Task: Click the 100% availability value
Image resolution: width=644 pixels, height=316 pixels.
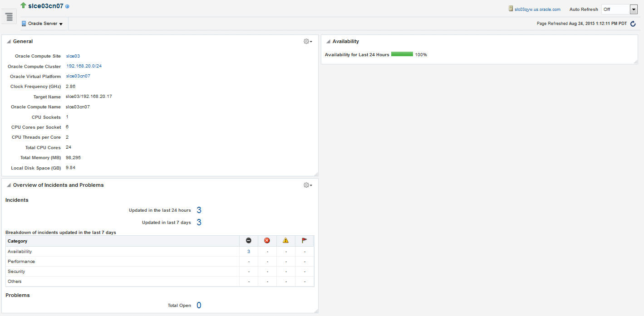Action: [421, 55]
